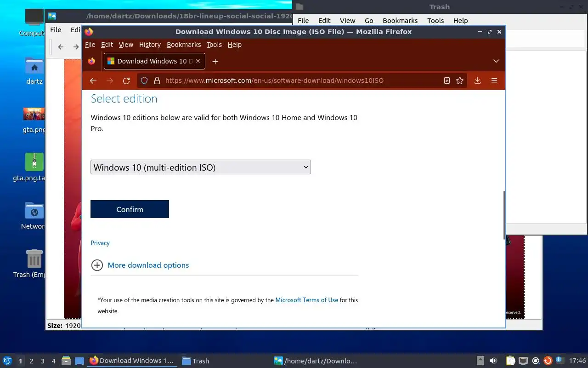This screenshot has height=368, width=588.
Task: Click the Firefox page vertical scrollbar
Action: [x=503, y=215]
